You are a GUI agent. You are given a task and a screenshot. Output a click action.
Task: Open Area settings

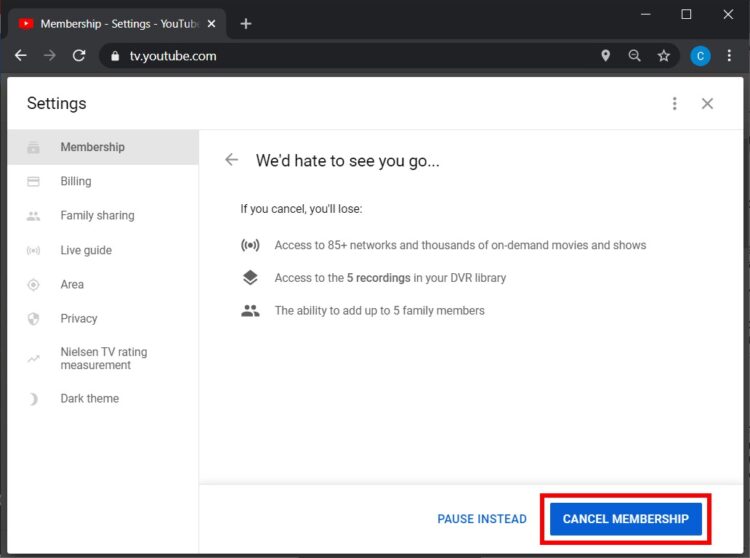(103, 284)
